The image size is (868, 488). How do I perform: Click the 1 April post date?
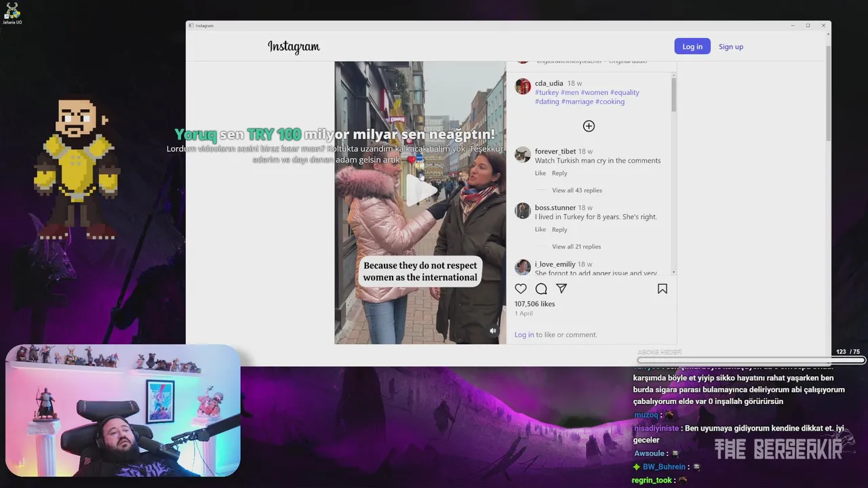[x=524, y=314]
